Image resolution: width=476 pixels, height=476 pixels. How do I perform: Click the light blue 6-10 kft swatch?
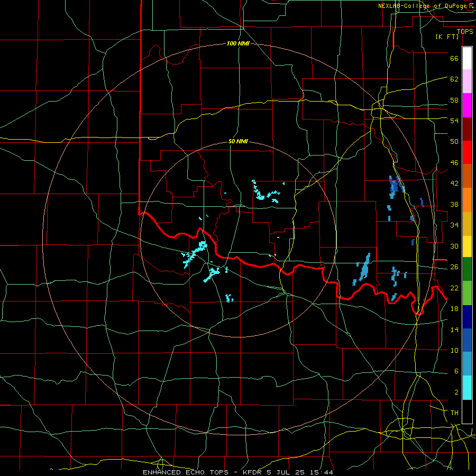pyautogui.click(x=467, y=364)
